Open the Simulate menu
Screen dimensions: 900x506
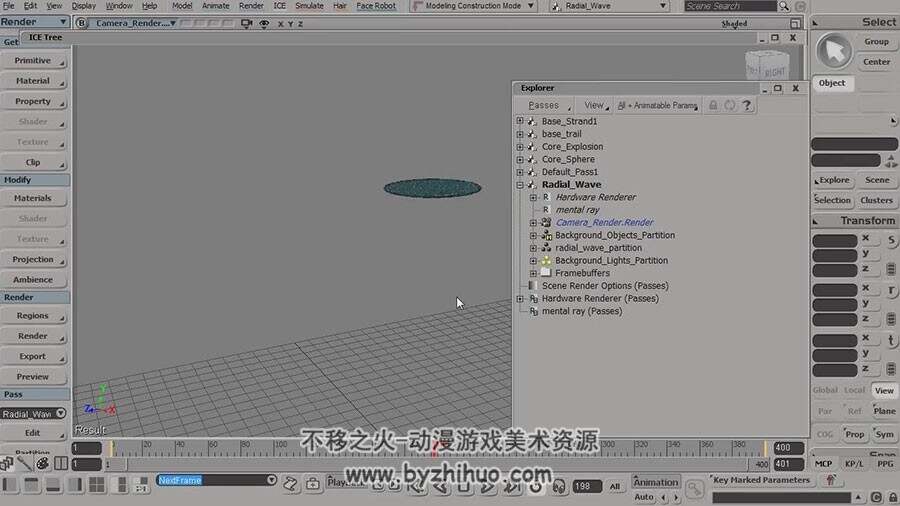(309, 6)
